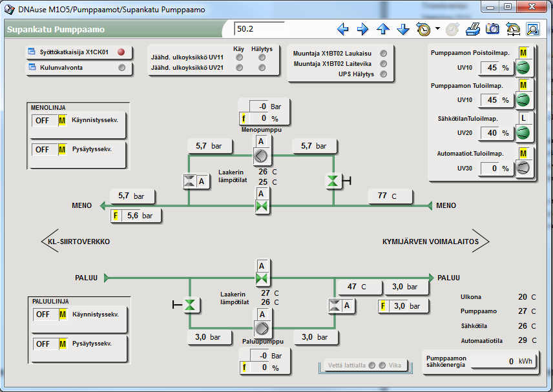
Task: Click A mode box above MENO bypass valve
Action: 261,194
